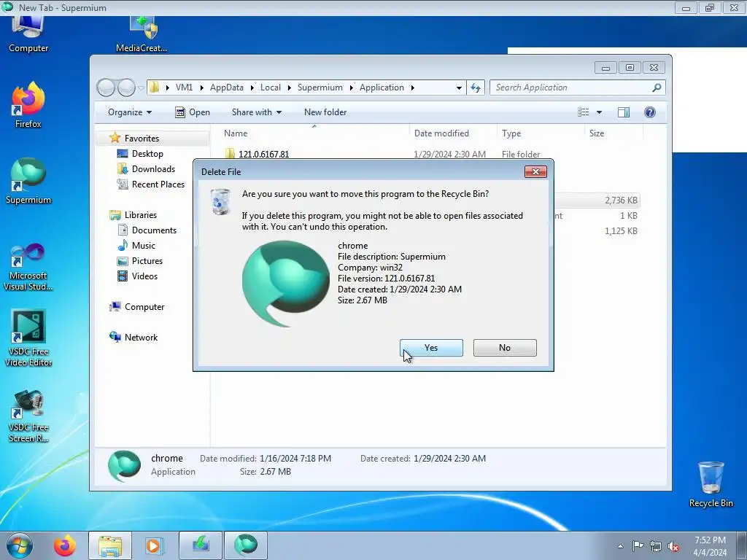Select the Computer desktop icon
Viewport: 747px width, 560px height.
(28, 34)
